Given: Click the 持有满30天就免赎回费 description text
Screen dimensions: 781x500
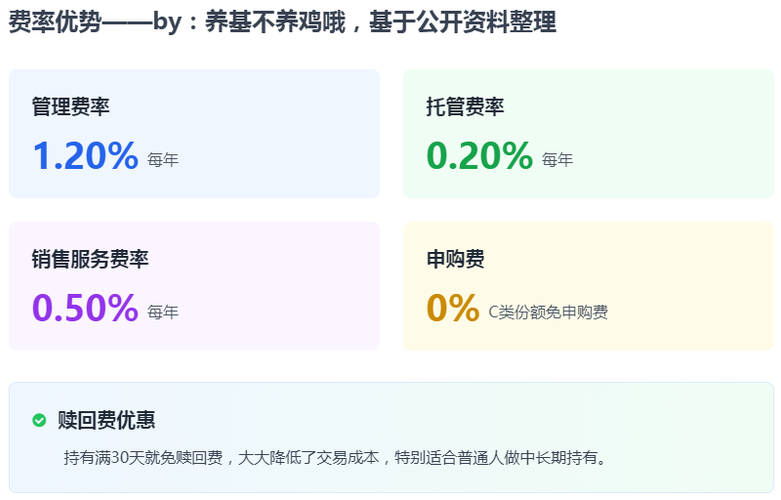Looking at the screenshot, I should (x=335, y=458).
